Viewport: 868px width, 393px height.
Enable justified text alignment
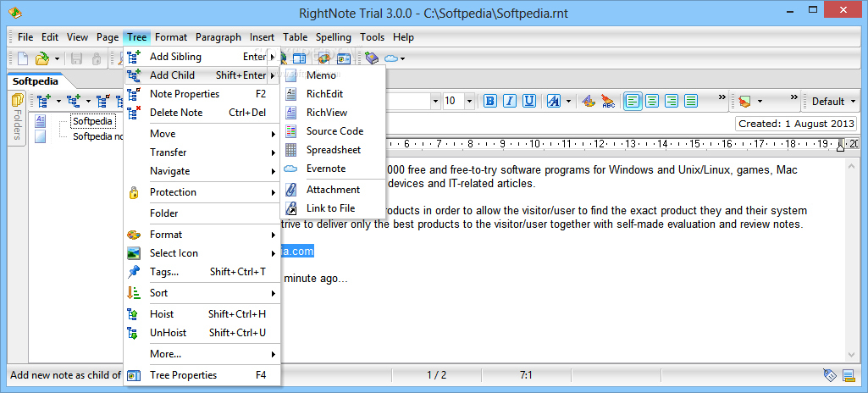click(691, 101)
